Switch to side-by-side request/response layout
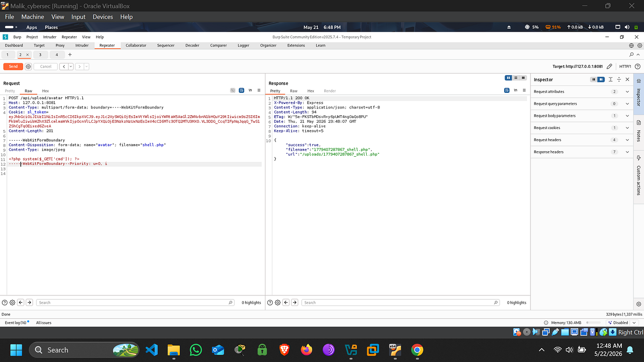Image resolution: width=644 pixels, height=362 pixels. [508, 78]
